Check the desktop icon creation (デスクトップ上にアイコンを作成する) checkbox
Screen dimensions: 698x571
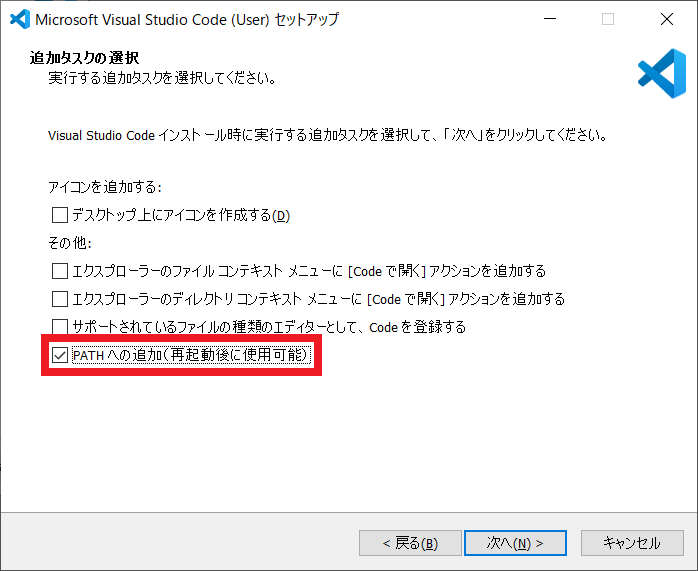pyautogui.click(x=60, y=215)
